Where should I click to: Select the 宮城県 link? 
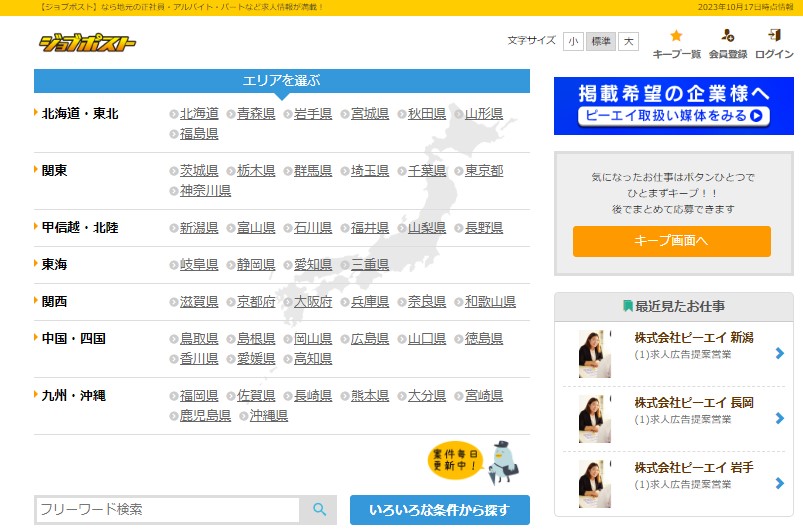click(370, 114)
